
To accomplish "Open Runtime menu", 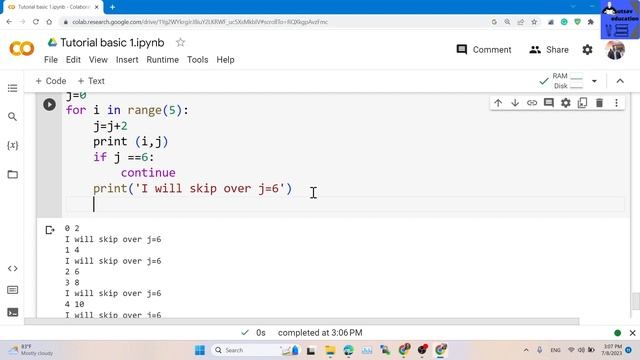I will tap(162, 60).
